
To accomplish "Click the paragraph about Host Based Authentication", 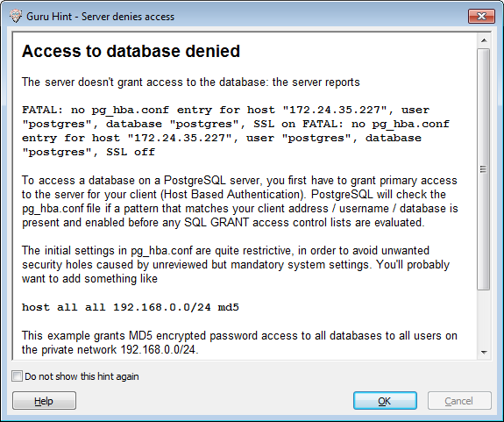I will pyautogui.click(x=240, y=202).
